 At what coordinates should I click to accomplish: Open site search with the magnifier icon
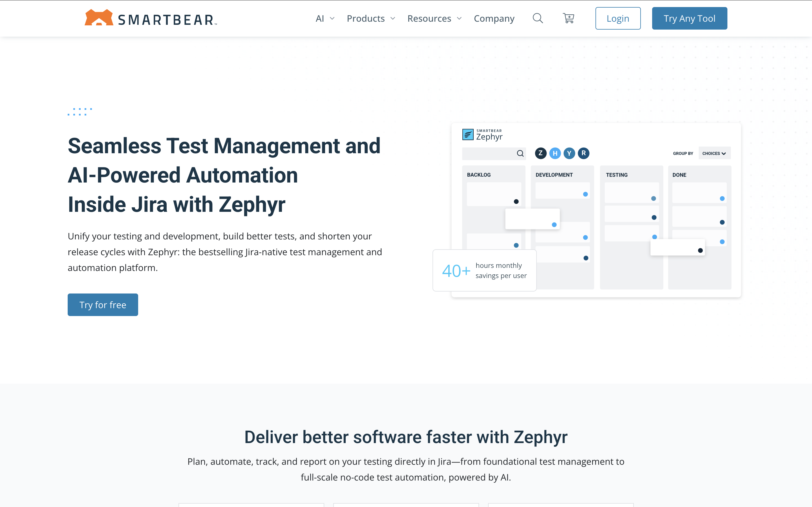point(538,18)
